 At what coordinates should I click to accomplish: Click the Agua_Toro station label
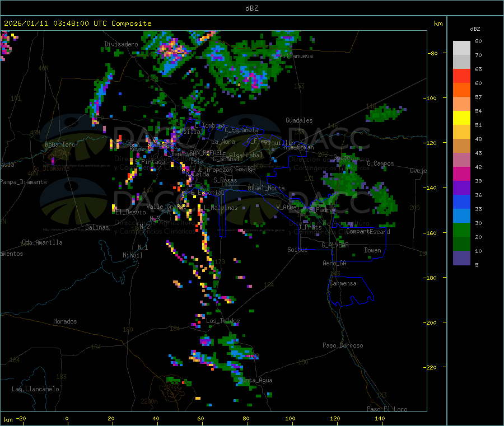[x=60, y=144]
